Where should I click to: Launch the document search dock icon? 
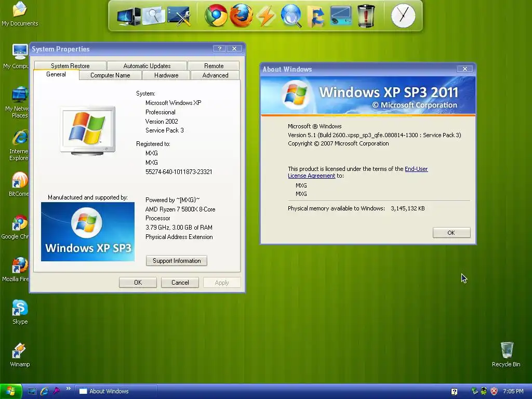(x=154, y=15)
